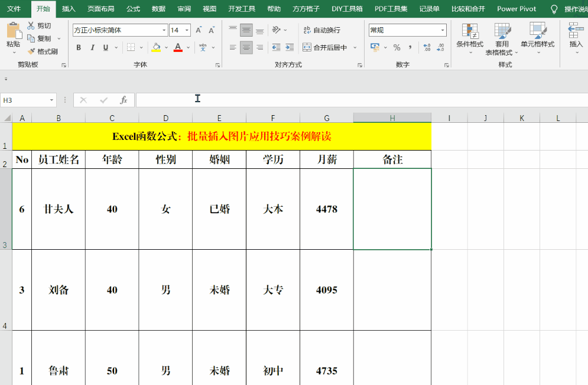
Task: Click the Copy icon
Action: click(x=31, y=38)
